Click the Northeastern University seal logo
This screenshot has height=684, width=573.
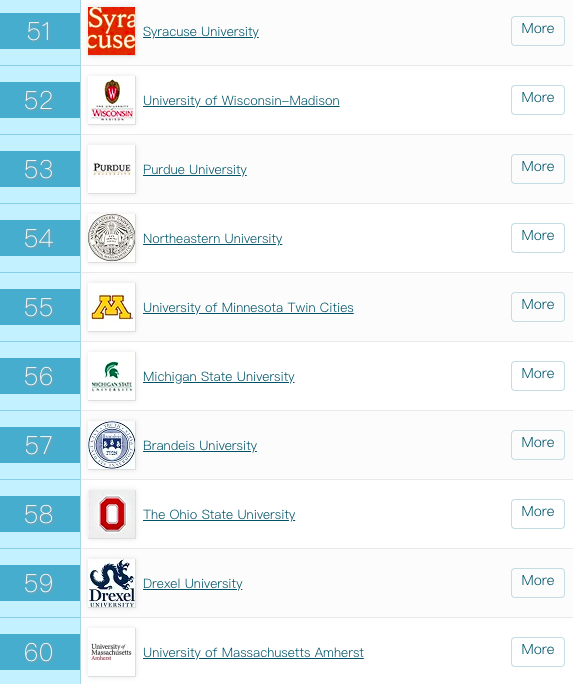pyautogui.click(x=112, y=238)
